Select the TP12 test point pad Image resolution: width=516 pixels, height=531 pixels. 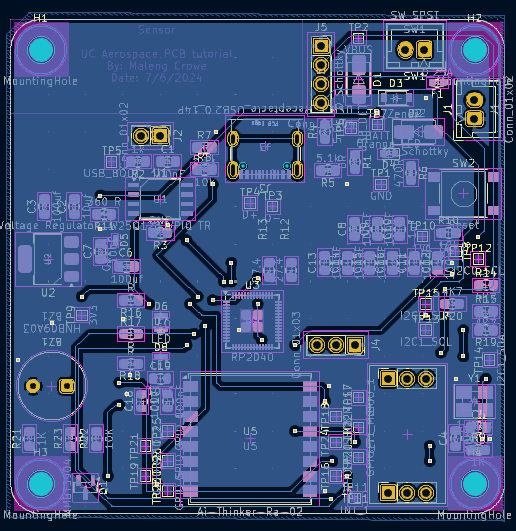[478, 259]
